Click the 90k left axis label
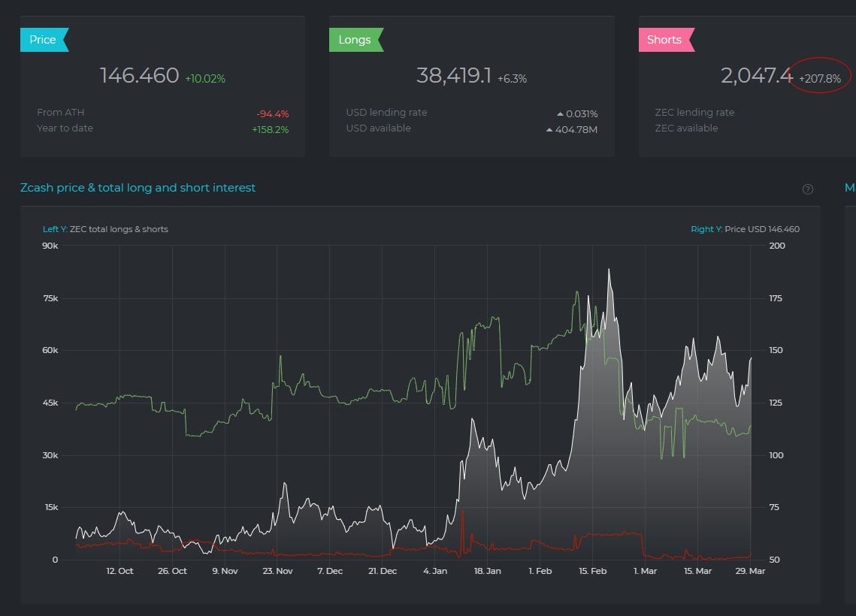This screenshot has width=856, height=616. (50, 246)
